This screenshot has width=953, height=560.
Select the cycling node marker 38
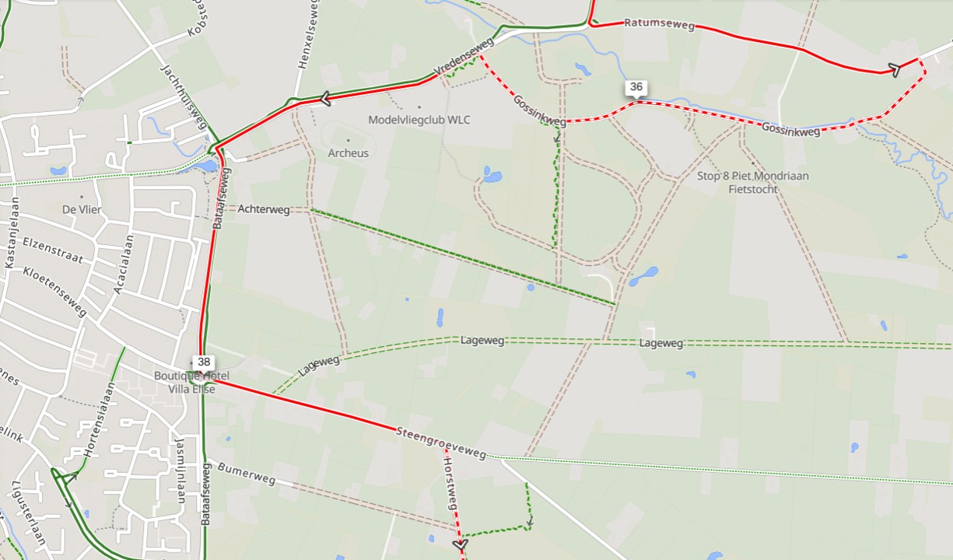(x=204, y=362)
